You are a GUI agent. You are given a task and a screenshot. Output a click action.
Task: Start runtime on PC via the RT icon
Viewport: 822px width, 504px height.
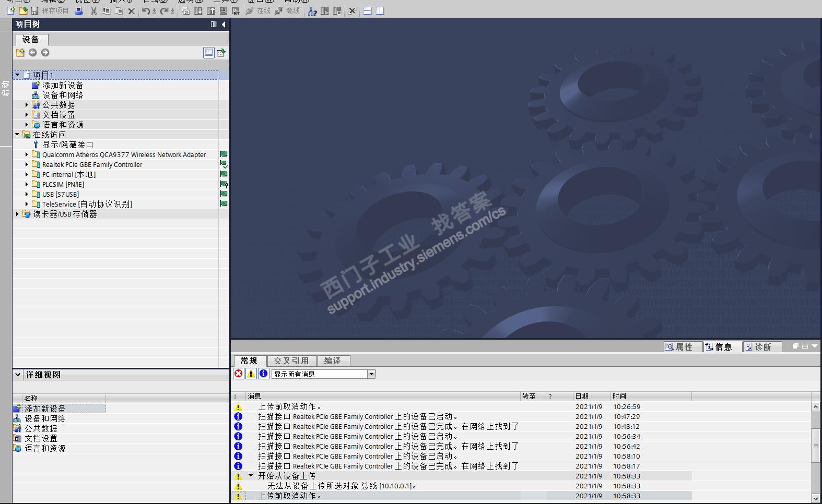tap(236, 10)
